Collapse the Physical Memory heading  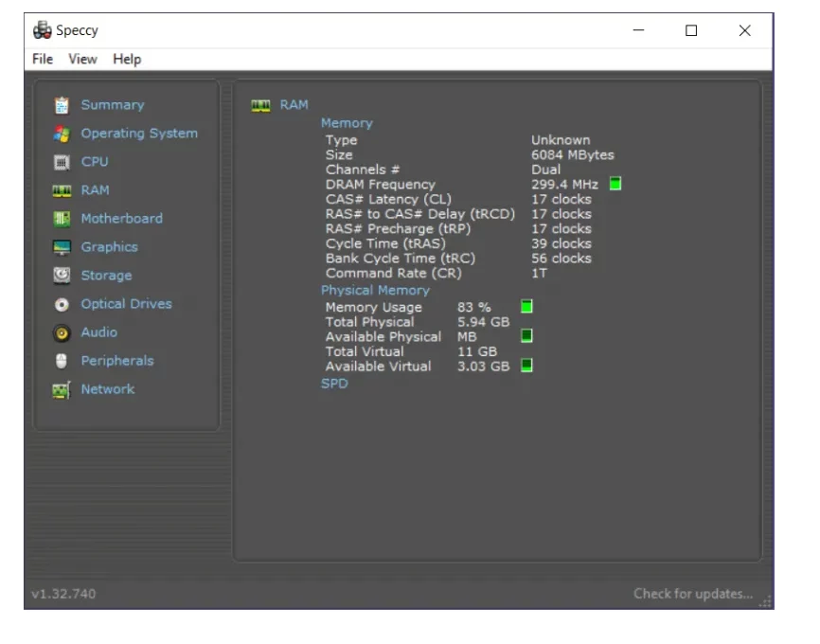(x=375, y=291)
